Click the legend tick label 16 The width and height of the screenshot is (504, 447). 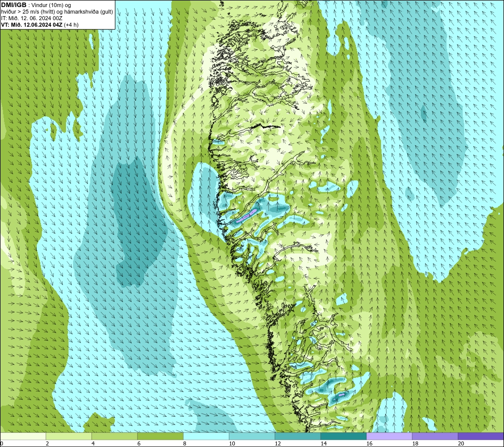point(369,443)
